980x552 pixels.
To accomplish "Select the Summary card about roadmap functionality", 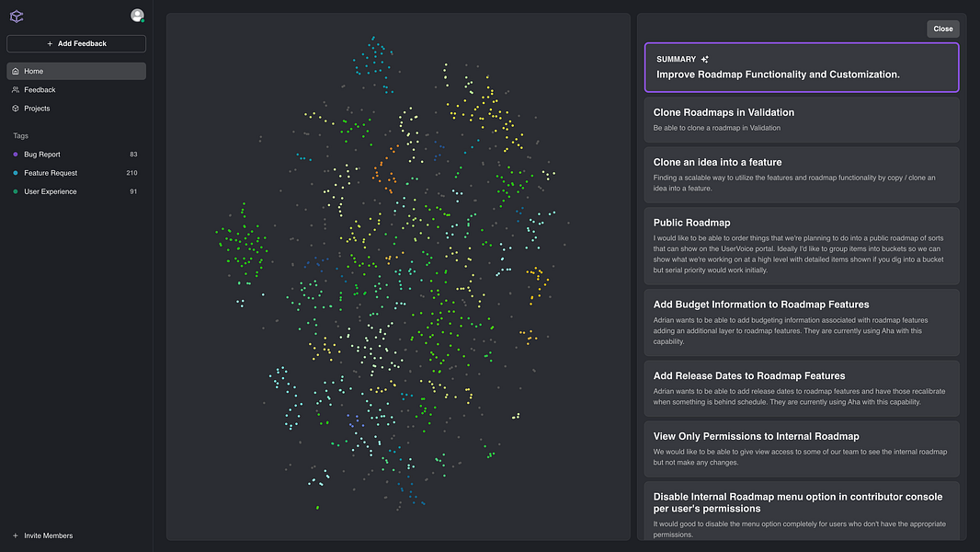I will coord(802,67).
